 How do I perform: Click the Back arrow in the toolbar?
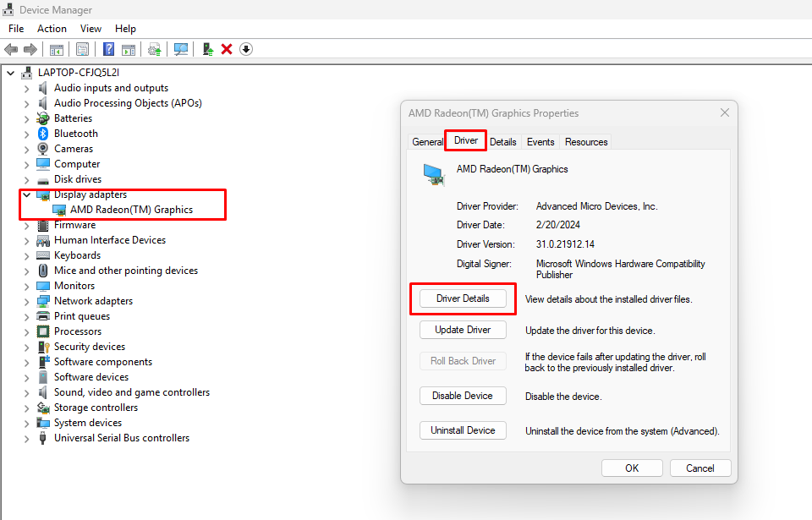pos(11,49)
